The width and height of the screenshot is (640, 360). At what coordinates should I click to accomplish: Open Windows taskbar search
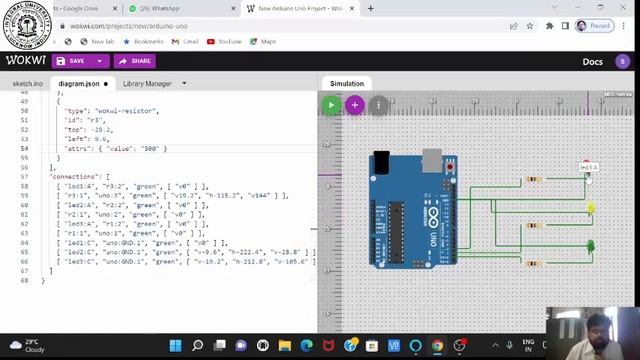(x=198, y=346)
